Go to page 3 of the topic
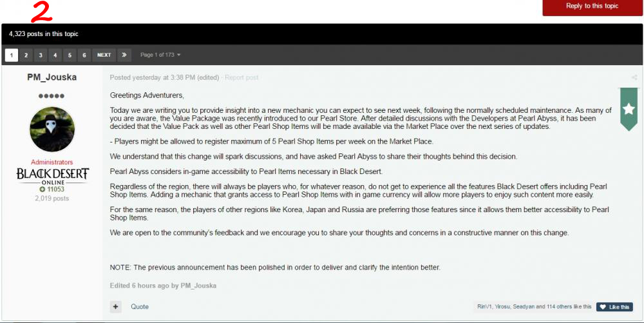This screenshot has height=323, width=644. pos(40,55)
